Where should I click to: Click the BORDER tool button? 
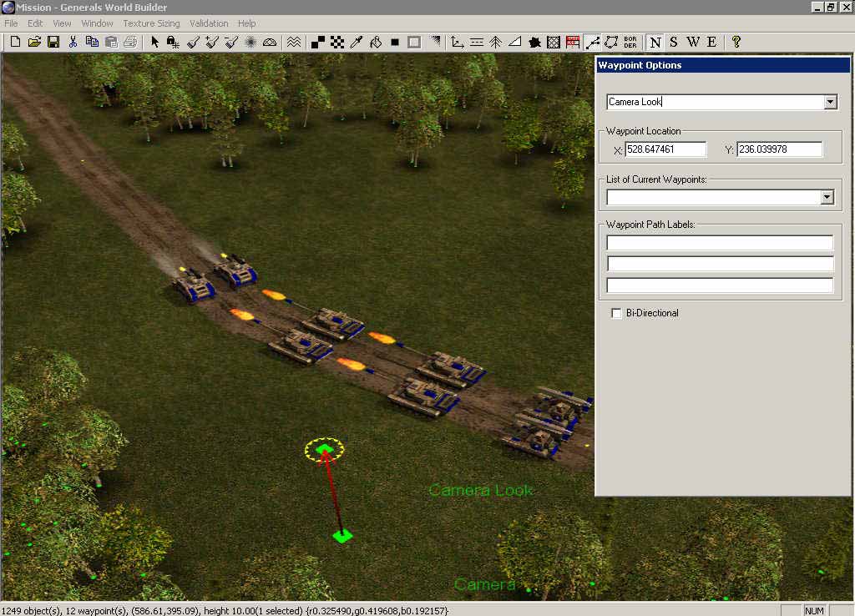(x=630, y=42)
